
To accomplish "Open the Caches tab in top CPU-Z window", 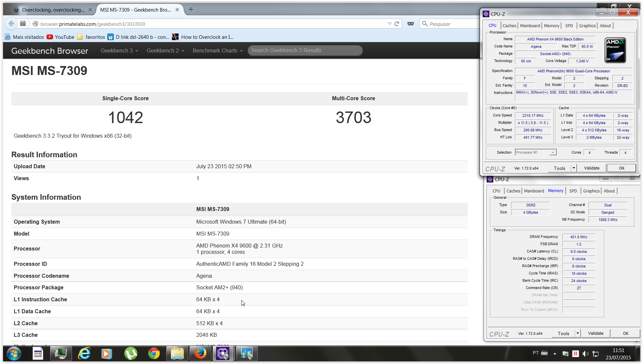I will tap(509, 26).
